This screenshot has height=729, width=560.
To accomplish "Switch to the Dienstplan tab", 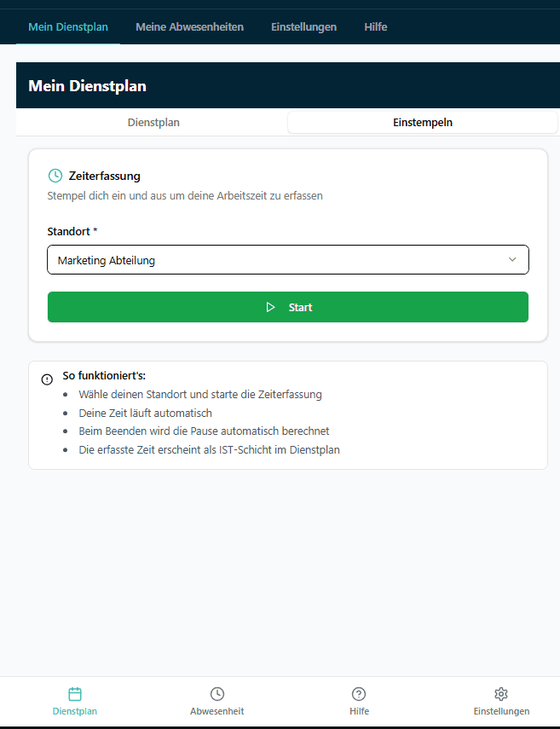I will 153,122.
